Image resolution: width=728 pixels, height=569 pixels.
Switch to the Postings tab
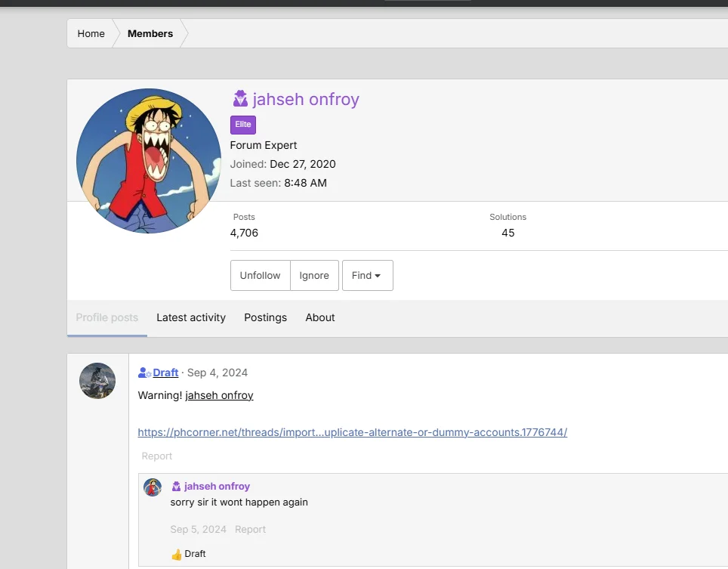266,317
